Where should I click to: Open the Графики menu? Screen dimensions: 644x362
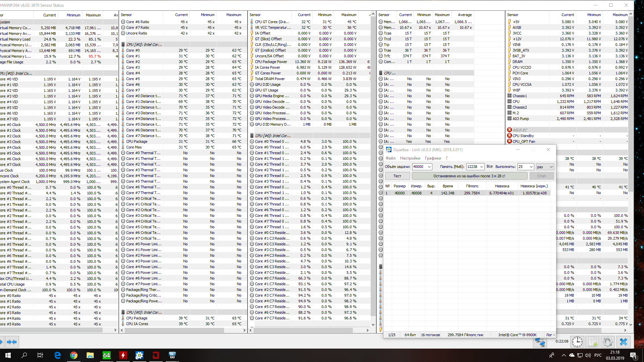pos(433,158)
